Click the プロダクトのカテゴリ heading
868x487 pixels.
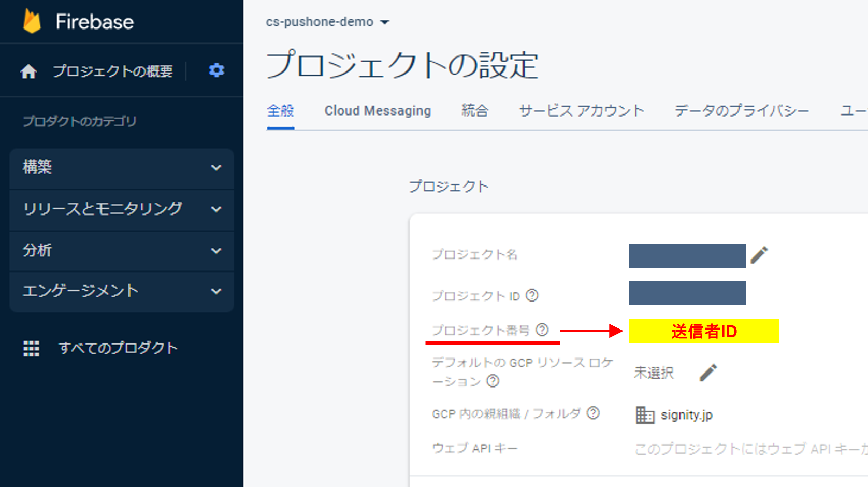[x=79, y=121]
